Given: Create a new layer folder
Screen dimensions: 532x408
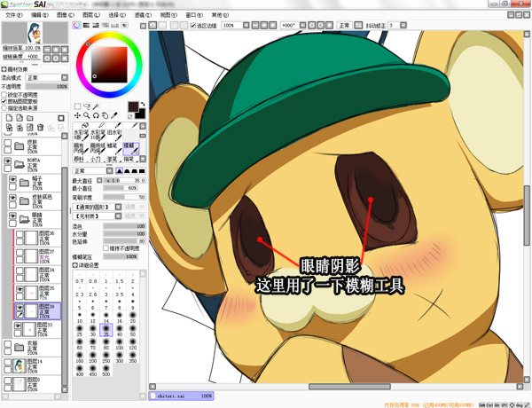Looking at the screenshot, I should (30, 117).
